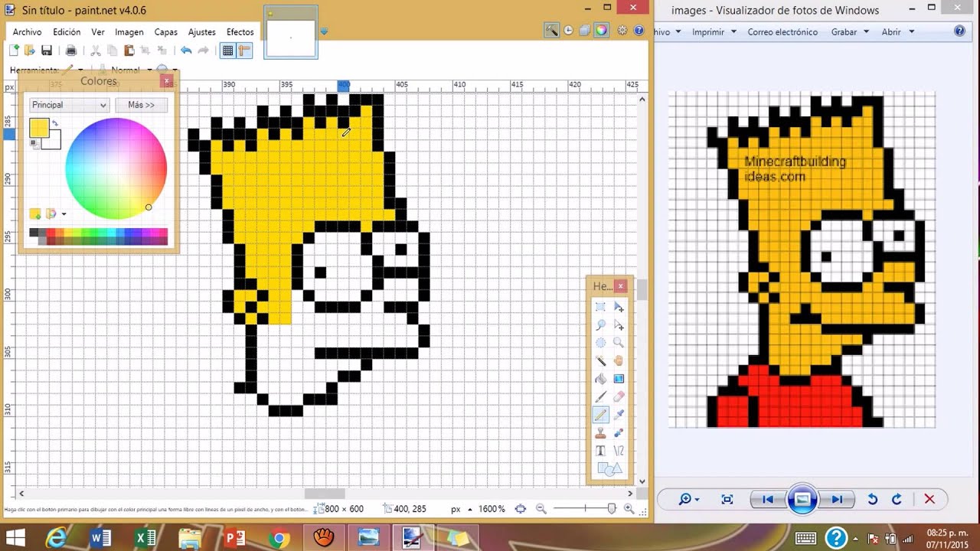Viewport: 980px width, 551px height.
Task: Rotate photo clockwise in viewer
Action: pos(897,500)
